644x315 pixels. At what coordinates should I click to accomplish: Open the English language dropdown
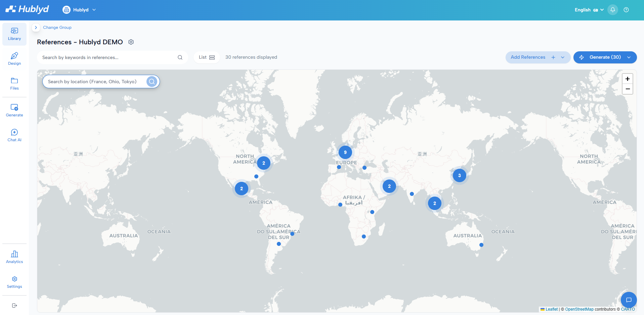click(x=589, y=10)
